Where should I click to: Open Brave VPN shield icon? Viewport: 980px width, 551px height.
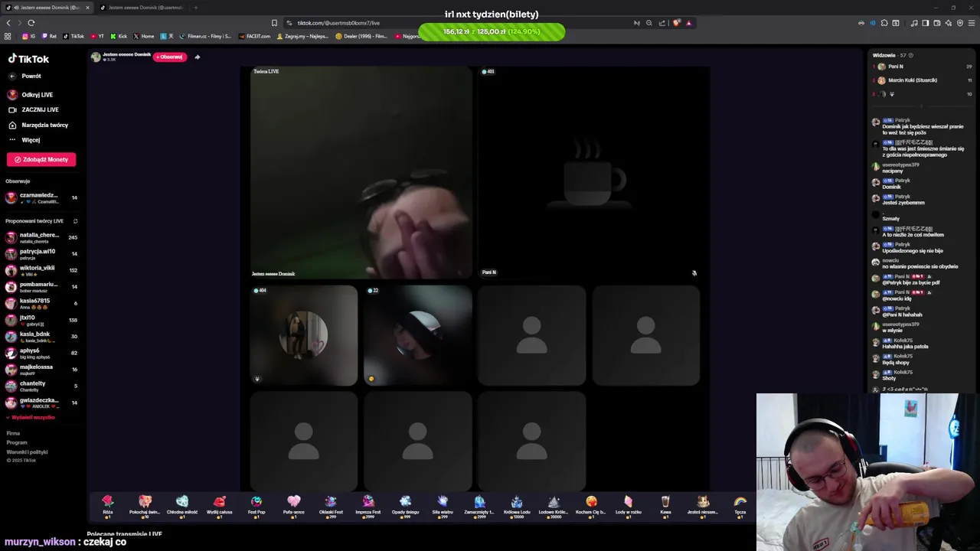click(960, 23)
